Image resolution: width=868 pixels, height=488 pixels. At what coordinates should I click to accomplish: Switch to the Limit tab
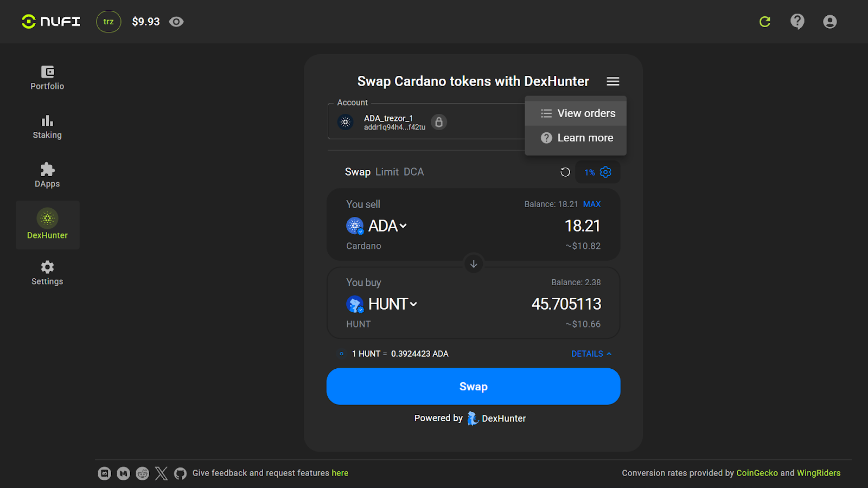click(387, 172)
